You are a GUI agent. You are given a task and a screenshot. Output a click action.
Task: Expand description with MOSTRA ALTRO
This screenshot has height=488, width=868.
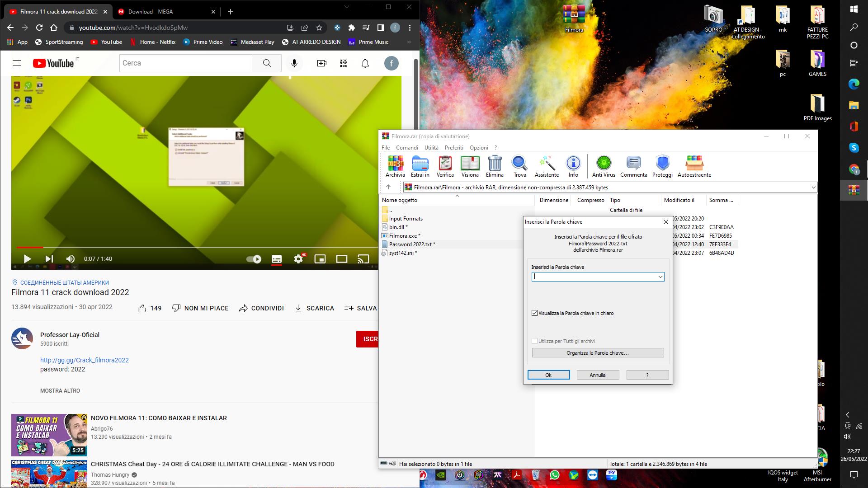pos(60,391)
